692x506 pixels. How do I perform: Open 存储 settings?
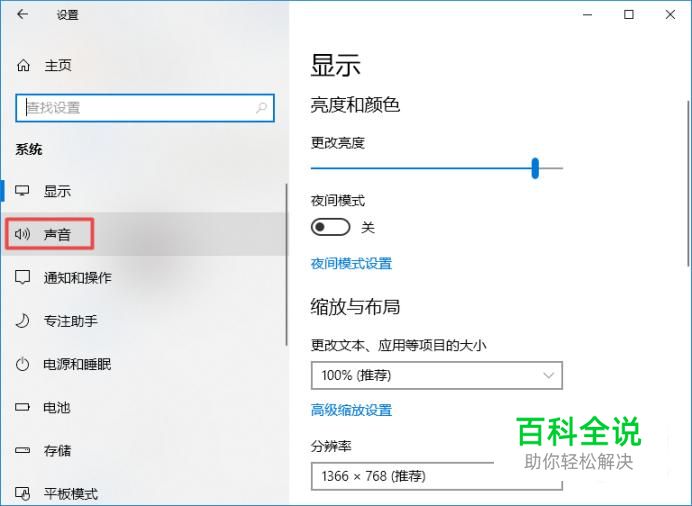[x=144, y=450]
